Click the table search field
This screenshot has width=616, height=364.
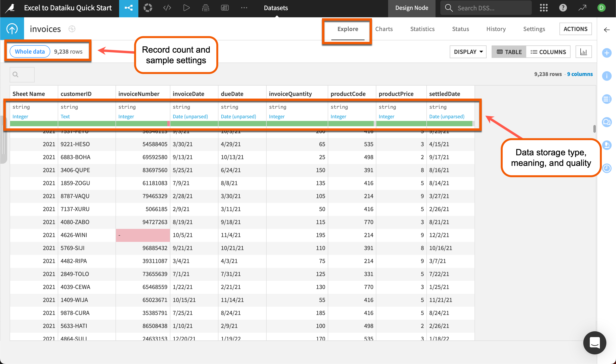(x=22, y=74)
